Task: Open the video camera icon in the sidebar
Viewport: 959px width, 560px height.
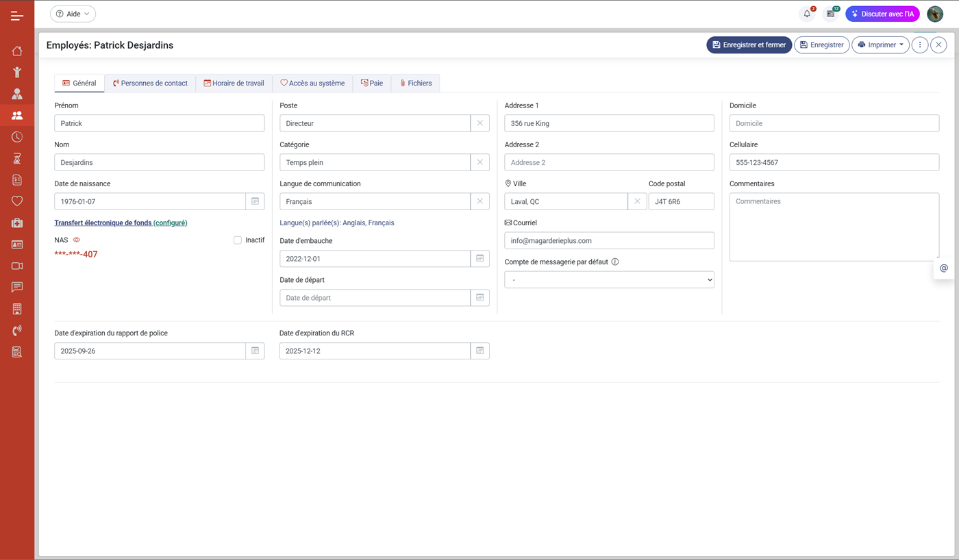Action: coord(17,266)
